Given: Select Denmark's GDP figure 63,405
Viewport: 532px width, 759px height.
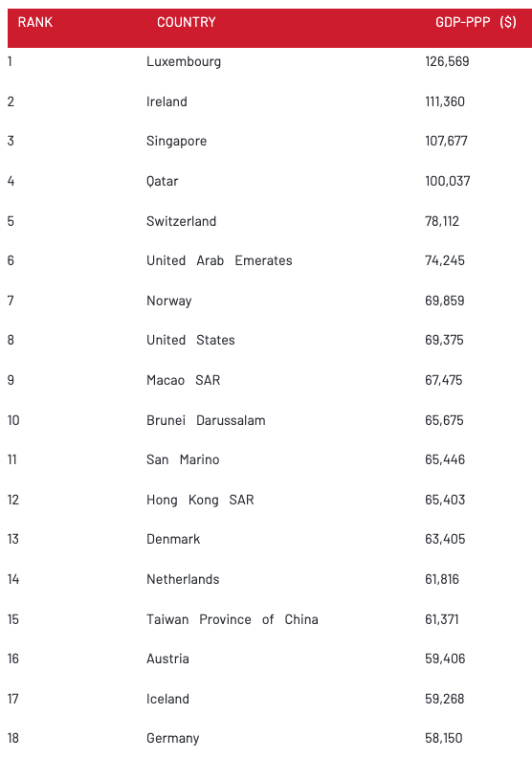Looking at the screenshot, I should tap(445, 539).
